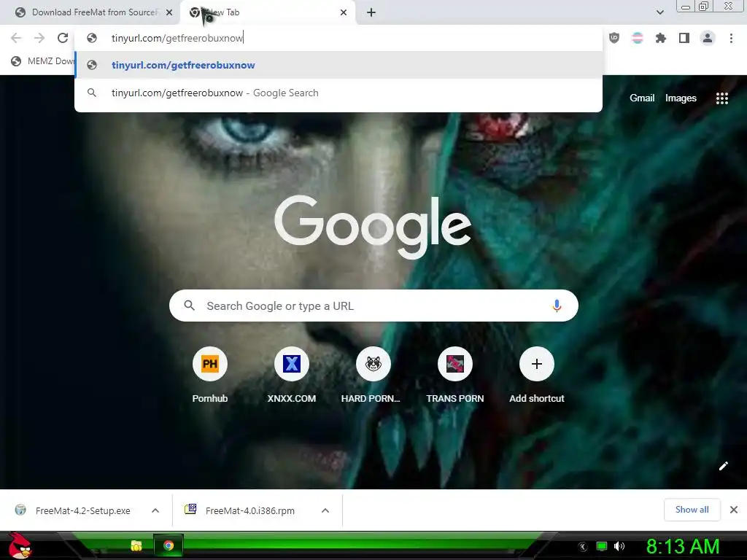This screenshot has height=560, width=747.
Task: Focus the address bar URL text
Action: point(177,38)
